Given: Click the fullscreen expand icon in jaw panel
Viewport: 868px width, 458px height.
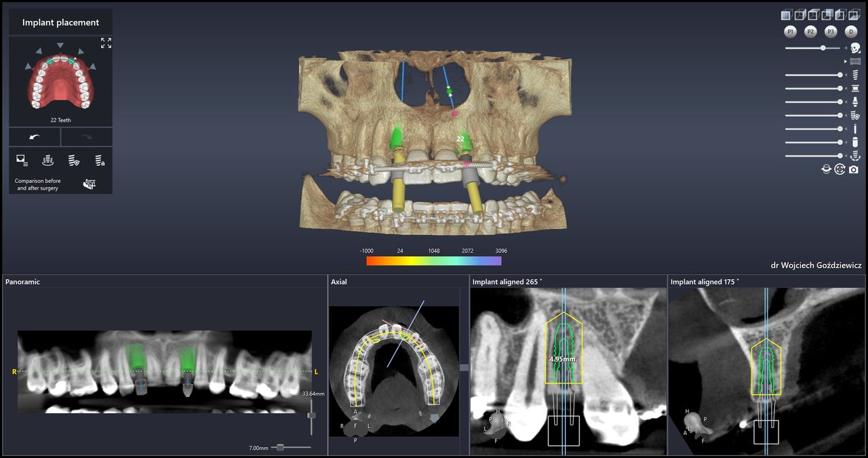Looking at the screenshot, I should (106, 43).
